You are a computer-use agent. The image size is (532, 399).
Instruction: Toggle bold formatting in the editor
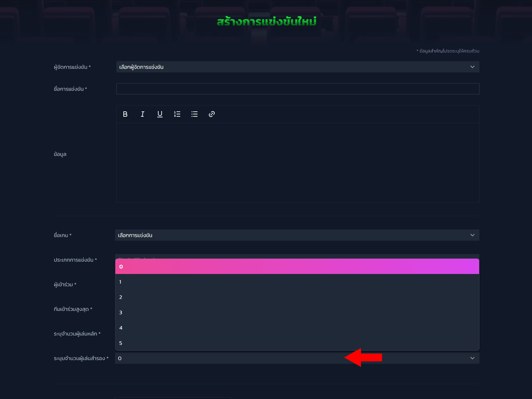click(x=125, y=114)
